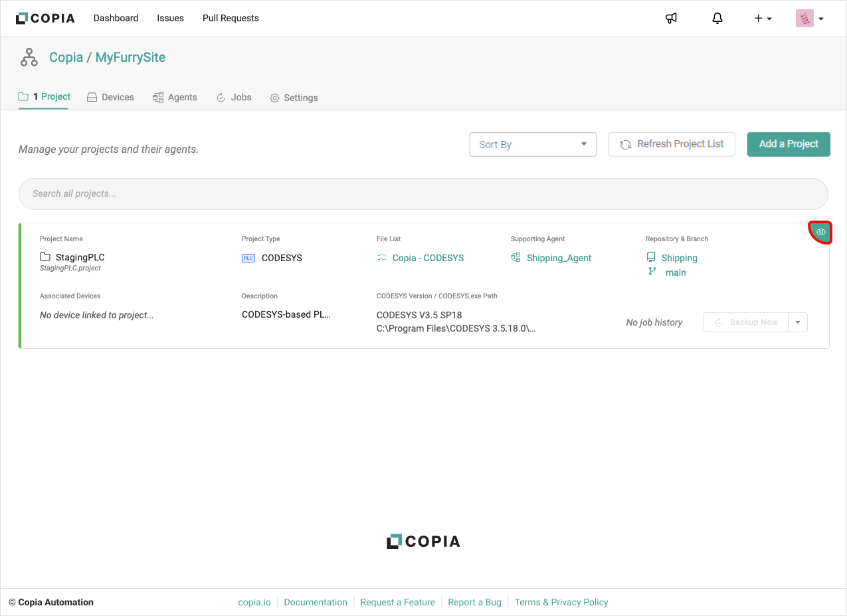
Task: Open the Jobs tab
Action: [x=234, y=97]
